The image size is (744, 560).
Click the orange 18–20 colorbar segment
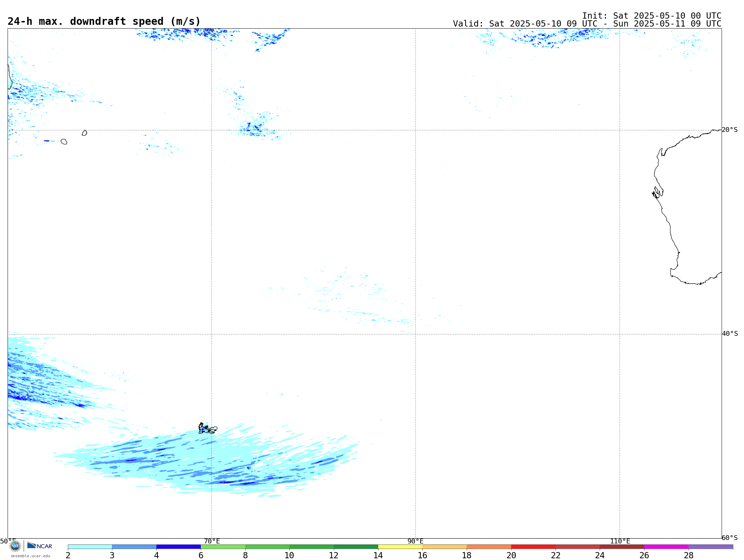pos(489,547)
